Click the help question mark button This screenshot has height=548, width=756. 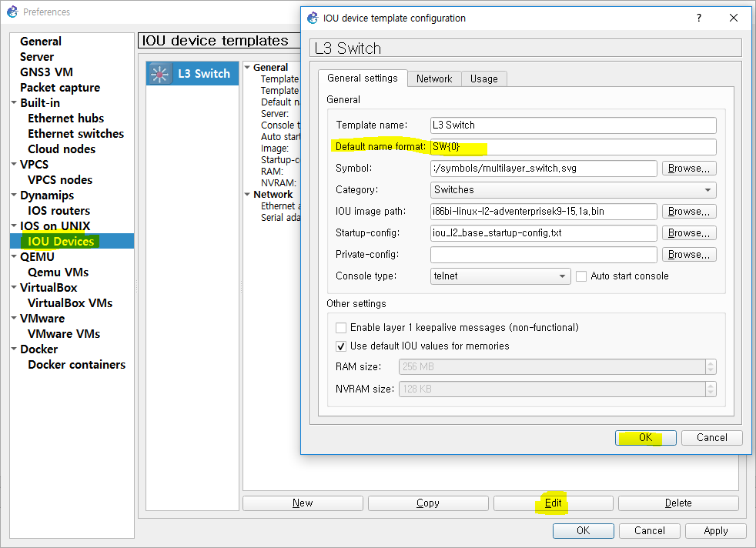[x=698, y=18]
